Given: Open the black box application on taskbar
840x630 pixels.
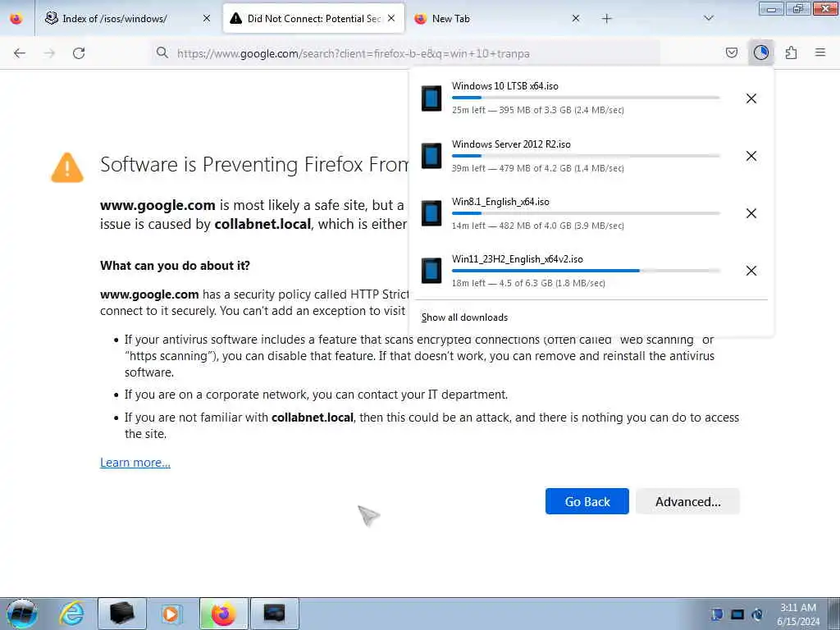Looking at the screenshot, I should pos(121,614).
